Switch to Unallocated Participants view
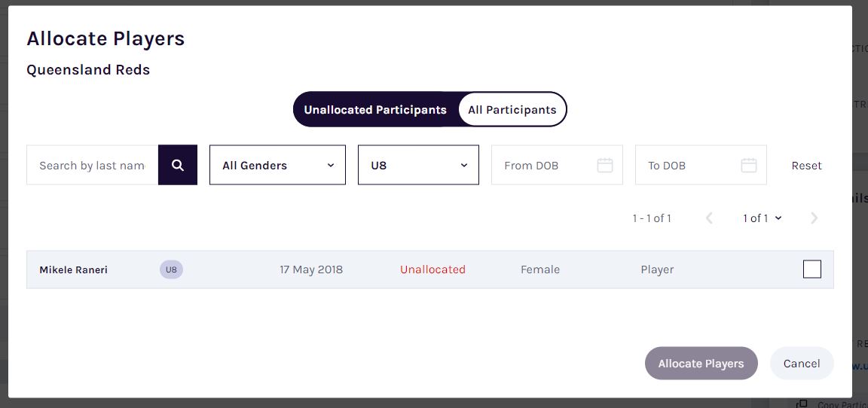The image size is (868, 408). [375, 109]
